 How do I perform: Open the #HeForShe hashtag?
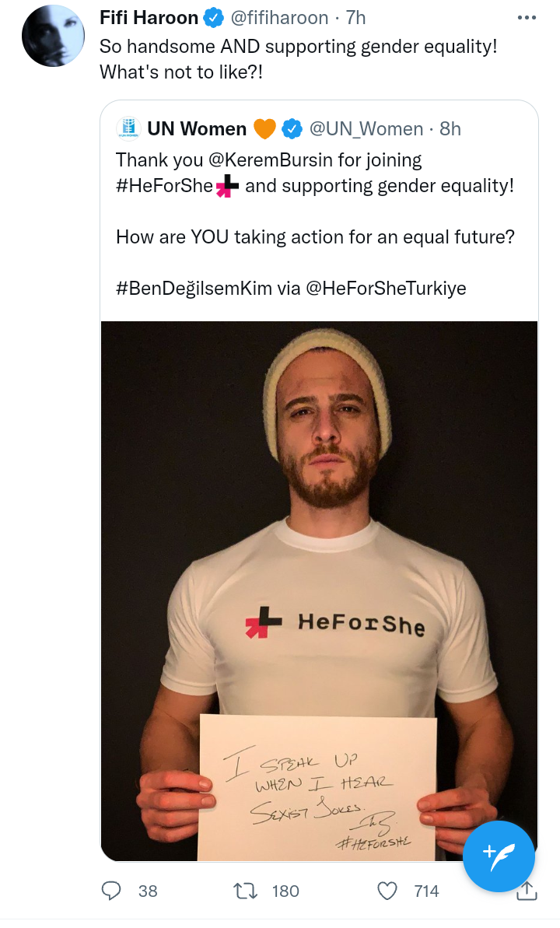164,186
